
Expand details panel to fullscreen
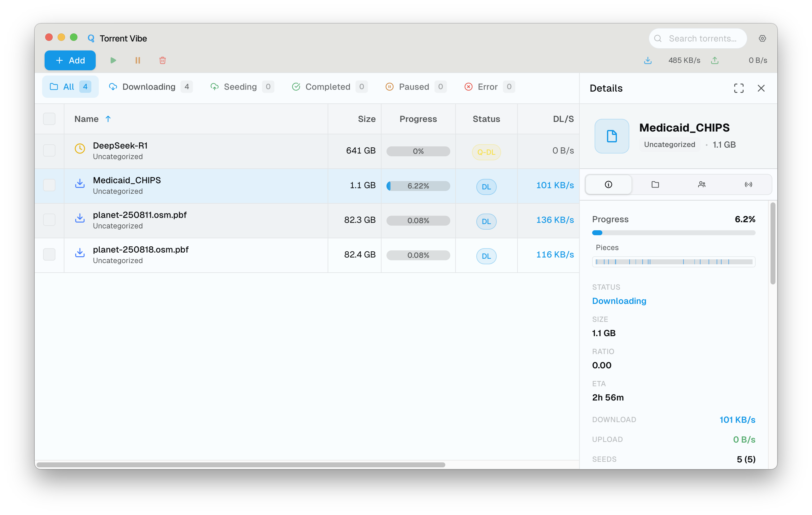click(x=739, y=88)
